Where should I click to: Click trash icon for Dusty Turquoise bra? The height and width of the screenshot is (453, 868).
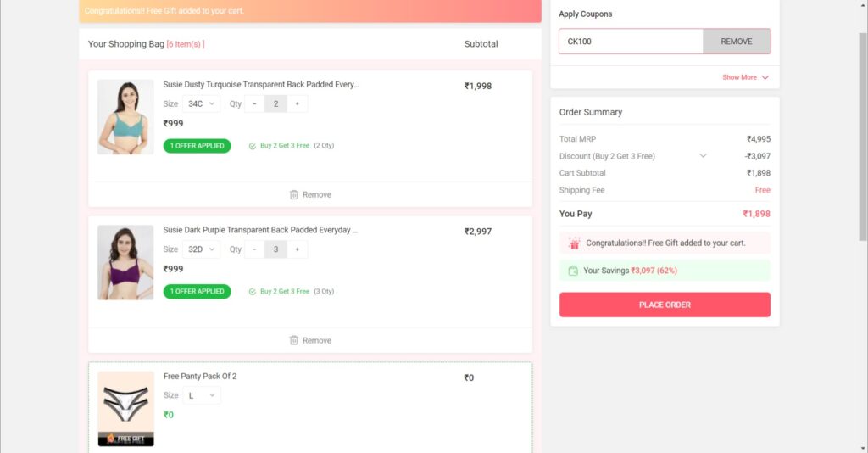point(294,194)
